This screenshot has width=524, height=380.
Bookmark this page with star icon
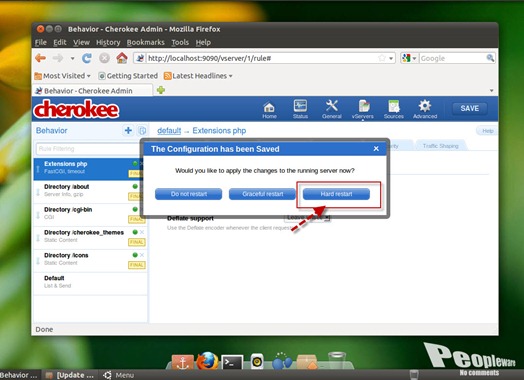tap(382, 58)
